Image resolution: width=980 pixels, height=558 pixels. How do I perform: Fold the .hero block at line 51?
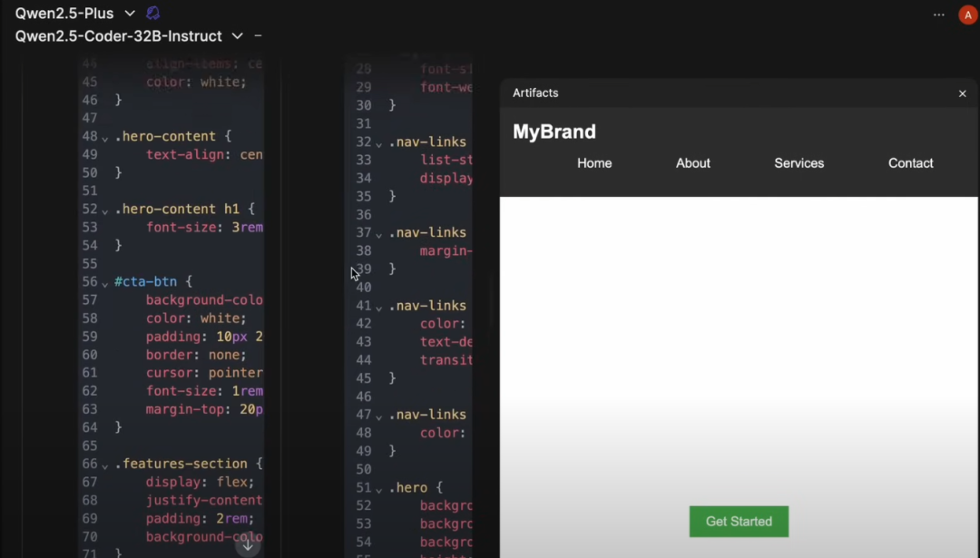tap(379, 489)
